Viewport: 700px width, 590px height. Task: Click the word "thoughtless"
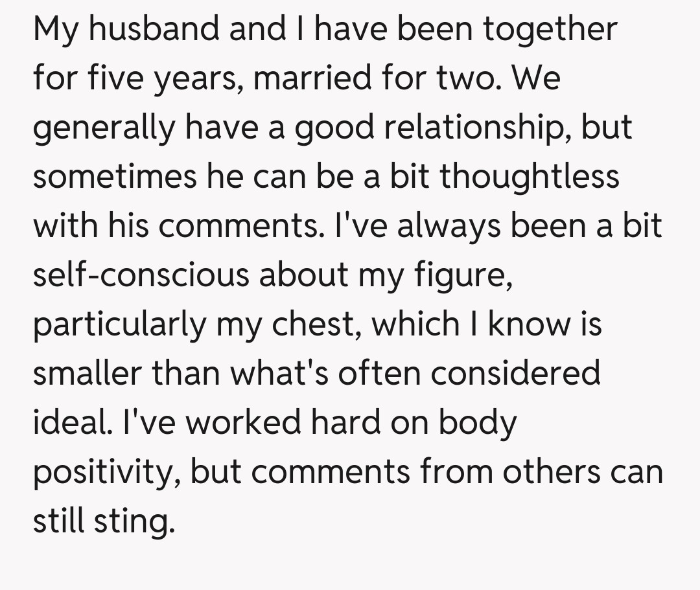point(530,176)
